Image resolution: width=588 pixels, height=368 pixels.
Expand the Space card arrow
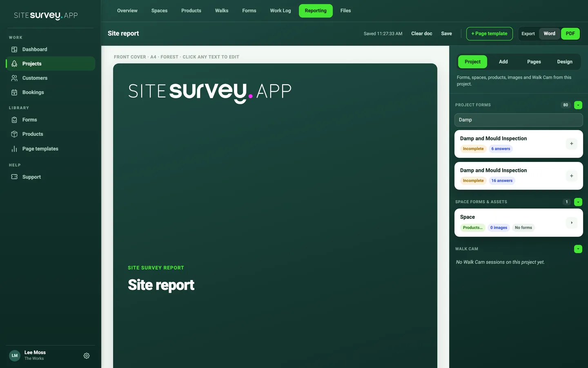pyautogui.click(x=572, y=223)
